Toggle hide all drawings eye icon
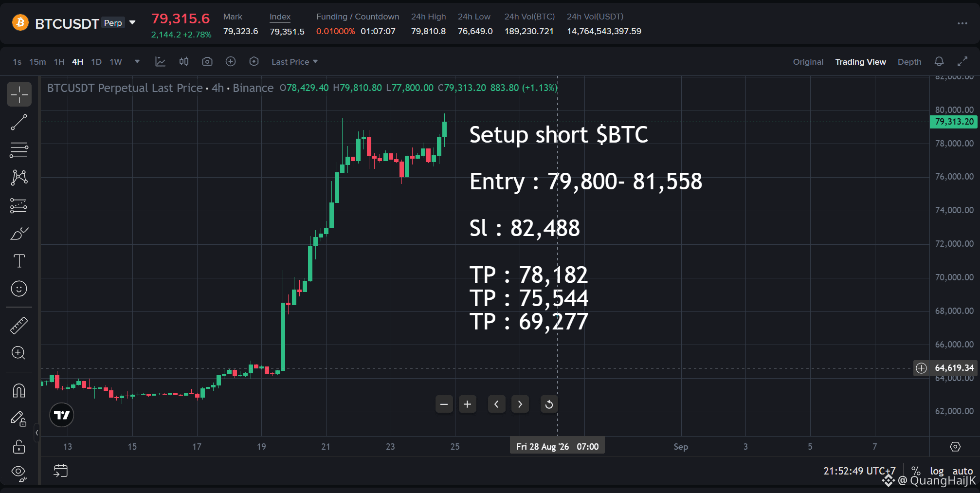The image size is (980, 493). (19, 473)
